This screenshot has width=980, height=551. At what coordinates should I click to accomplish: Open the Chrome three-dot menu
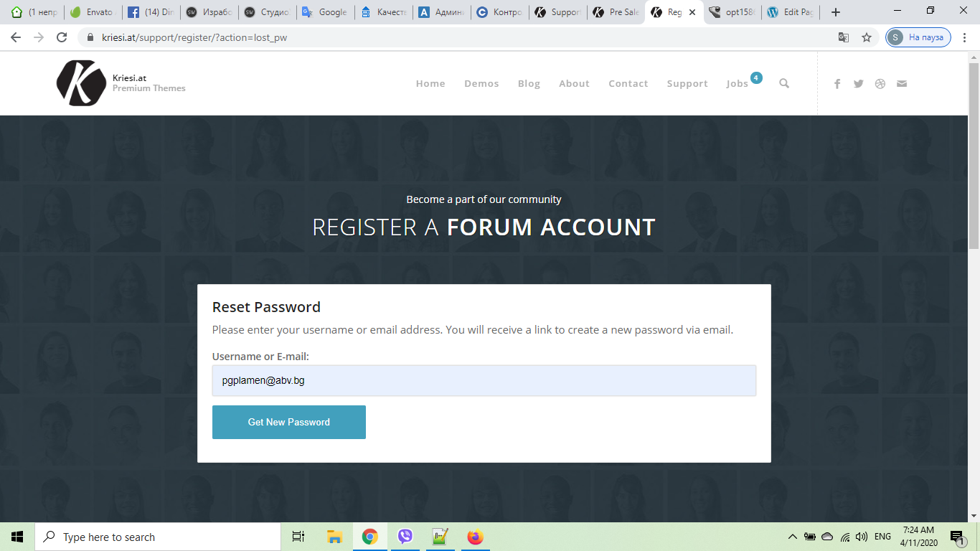[965, 37]
